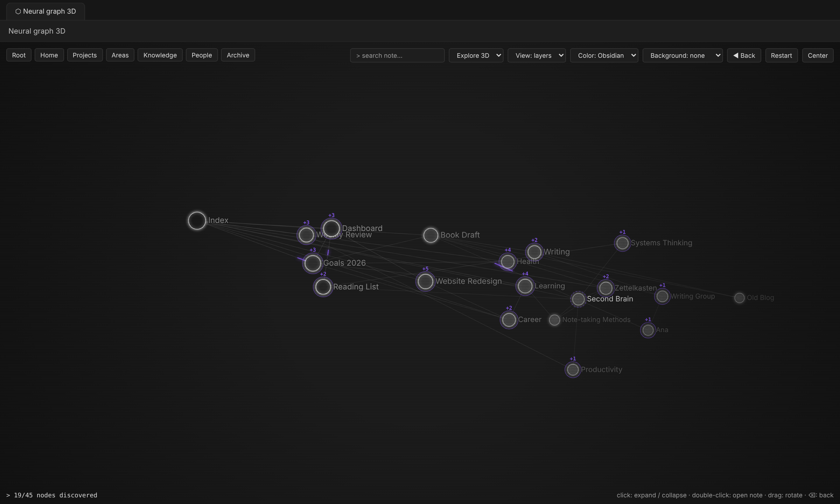840x504 pixels.
Task: Show the Areas group
Action: [120, 55]
